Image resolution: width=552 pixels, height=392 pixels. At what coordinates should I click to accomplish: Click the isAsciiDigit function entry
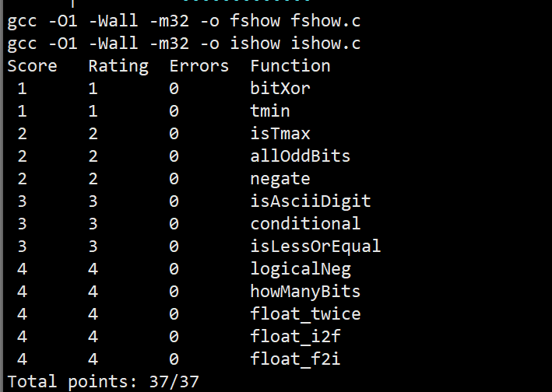[x=311, y=201]
